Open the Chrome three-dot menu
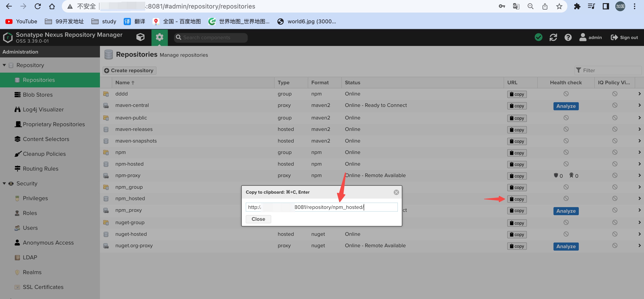 (634, 6)
